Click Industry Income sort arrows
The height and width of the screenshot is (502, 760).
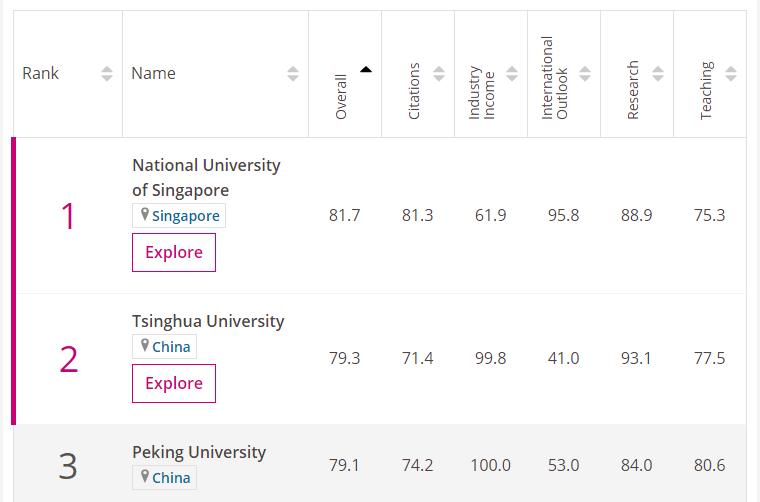[x=512, y=74]
